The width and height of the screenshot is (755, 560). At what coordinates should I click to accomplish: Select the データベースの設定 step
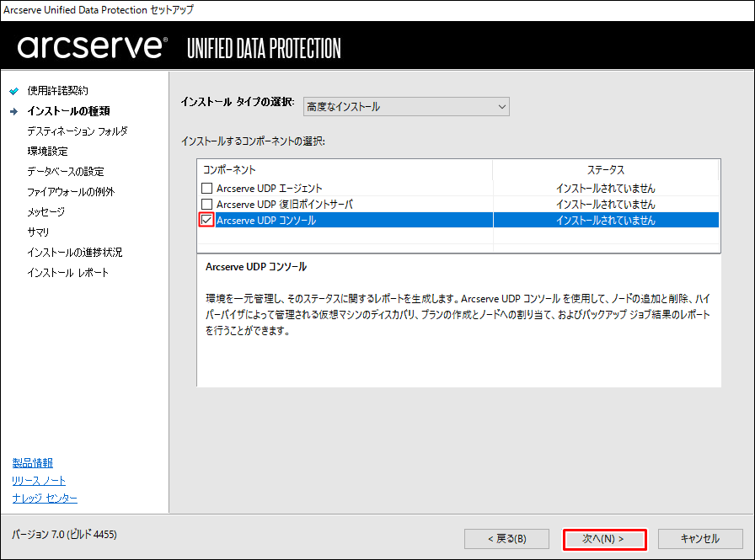pos(66,171)
